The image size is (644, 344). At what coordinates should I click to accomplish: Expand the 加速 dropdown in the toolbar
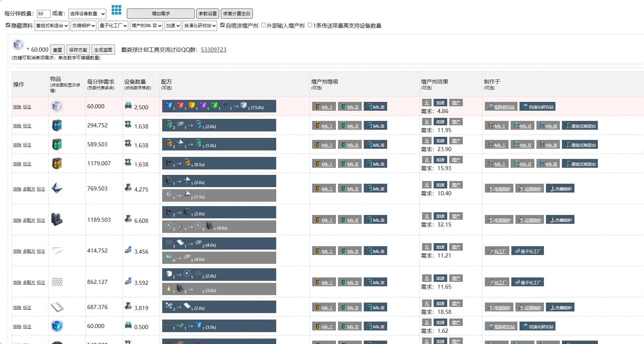172,25
